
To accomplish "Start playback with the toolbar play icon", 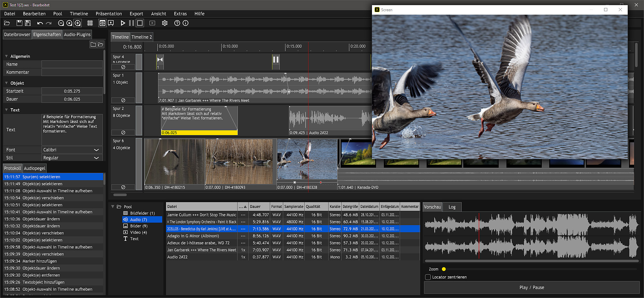I will pos(123,23).
